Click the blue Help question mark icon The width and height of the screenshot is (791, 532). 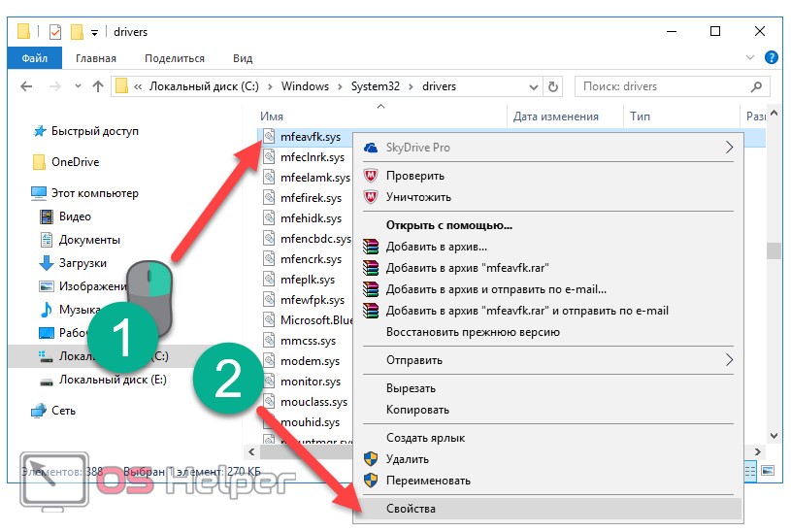772,58
